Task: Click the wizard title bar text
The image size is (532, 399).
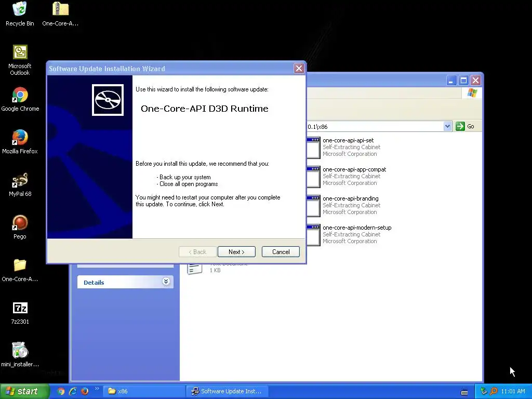Action: click(x=107, y=69)
